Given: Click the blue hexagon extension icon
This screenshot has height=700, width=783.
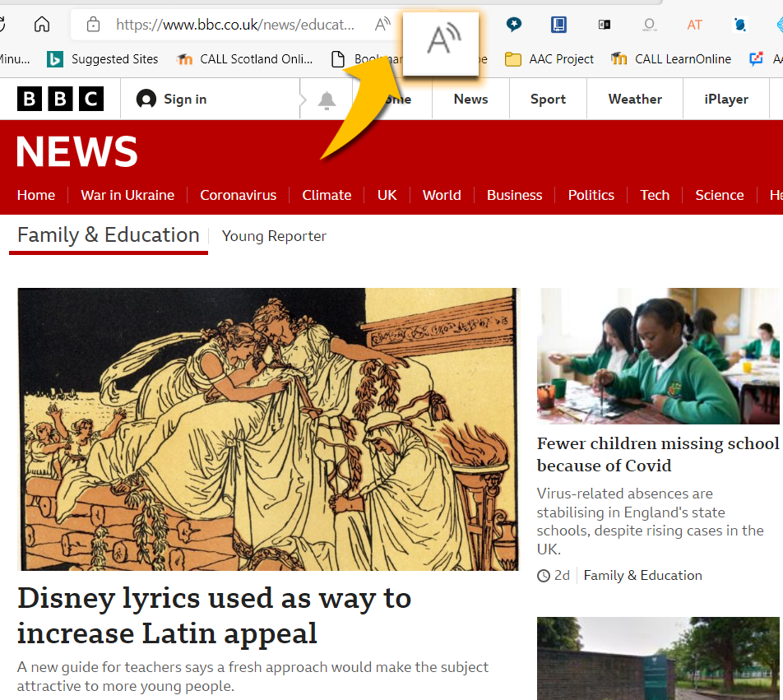Looking at the screenshot, I should coord(740,25).
